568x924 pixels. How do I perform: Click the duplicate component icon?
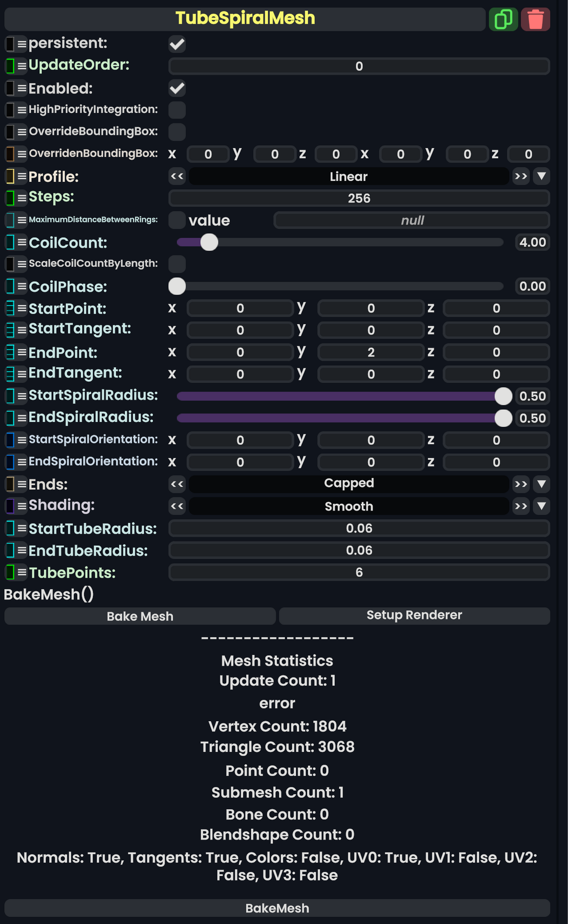[x=503, y=19]
